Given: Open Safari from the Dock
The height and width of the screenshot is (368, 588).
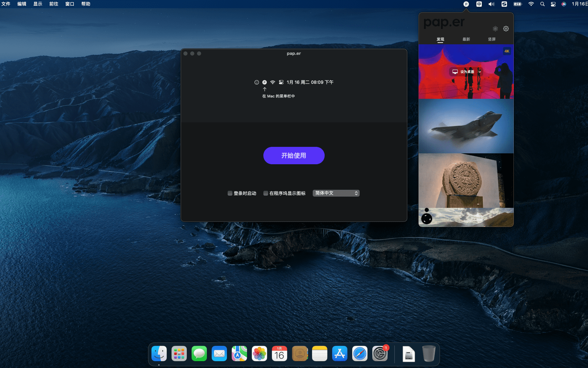Looking at the screenshot, I should pyautogui.click(x=360, y=354).
